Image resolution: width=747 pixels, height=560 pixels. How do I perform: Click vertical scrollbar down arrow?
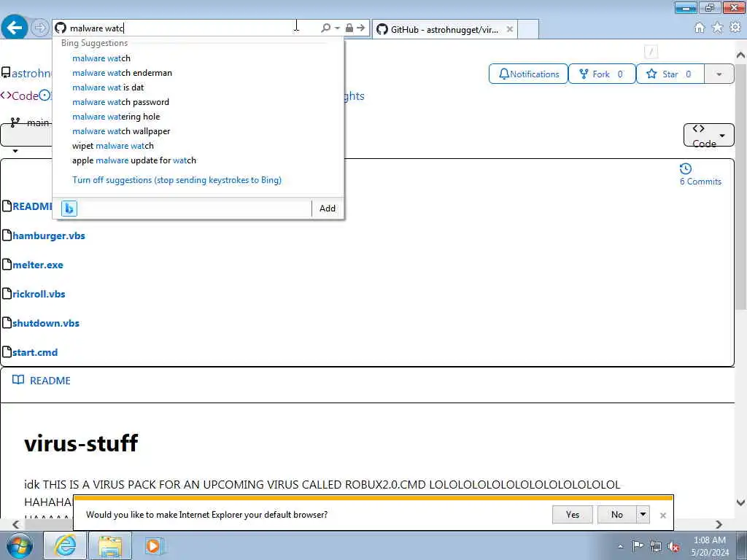741,502
